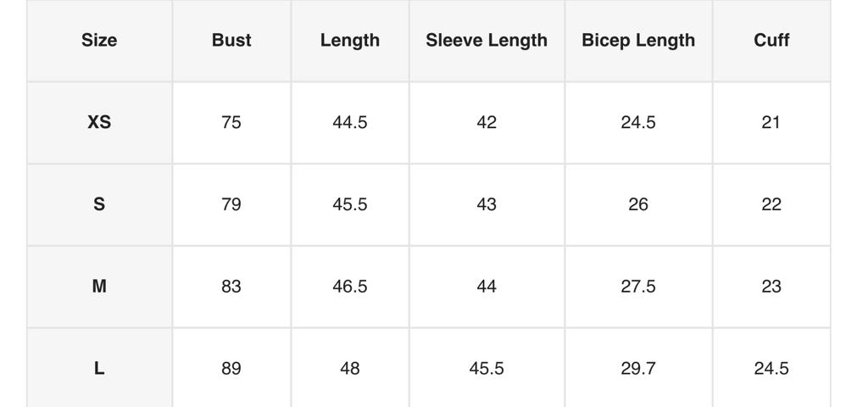Click the Bicep Length column header

(638, 40)
